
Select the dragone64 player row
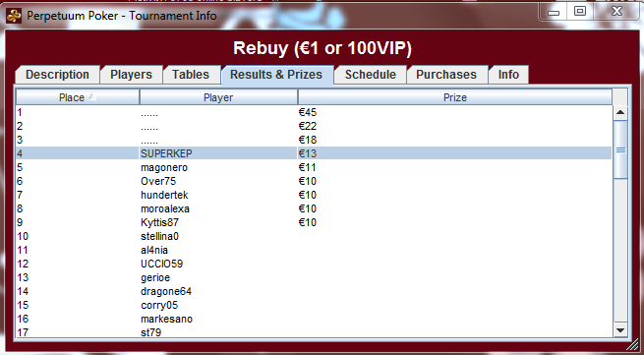click(314, 291)
